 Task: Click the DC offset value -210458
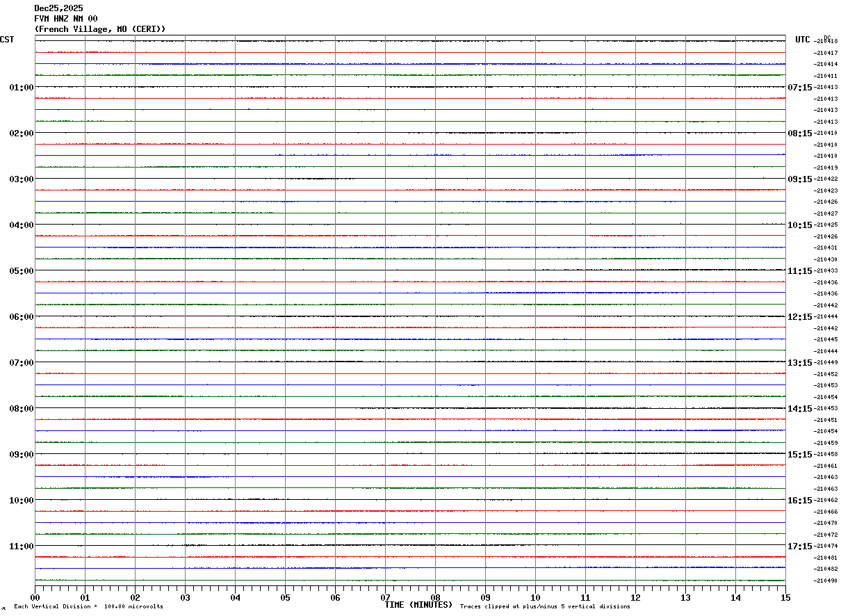(x=826, y=454)
